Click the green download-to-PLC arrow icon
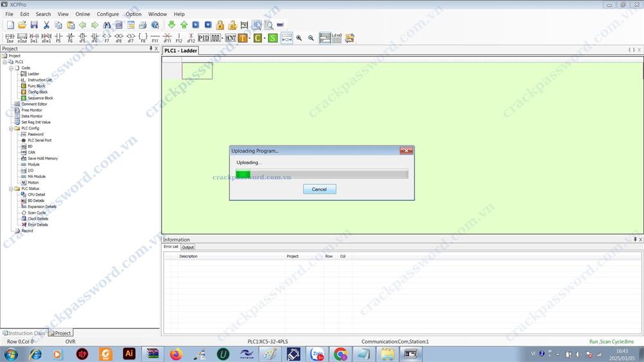The image size is (644, 362). [x=172, y=25]
